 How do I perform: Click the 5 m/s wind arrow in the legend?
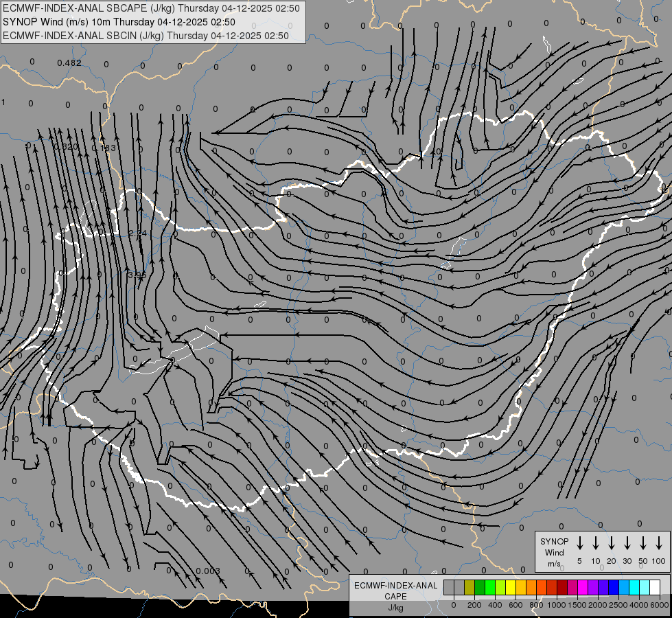tap(579, 543)
